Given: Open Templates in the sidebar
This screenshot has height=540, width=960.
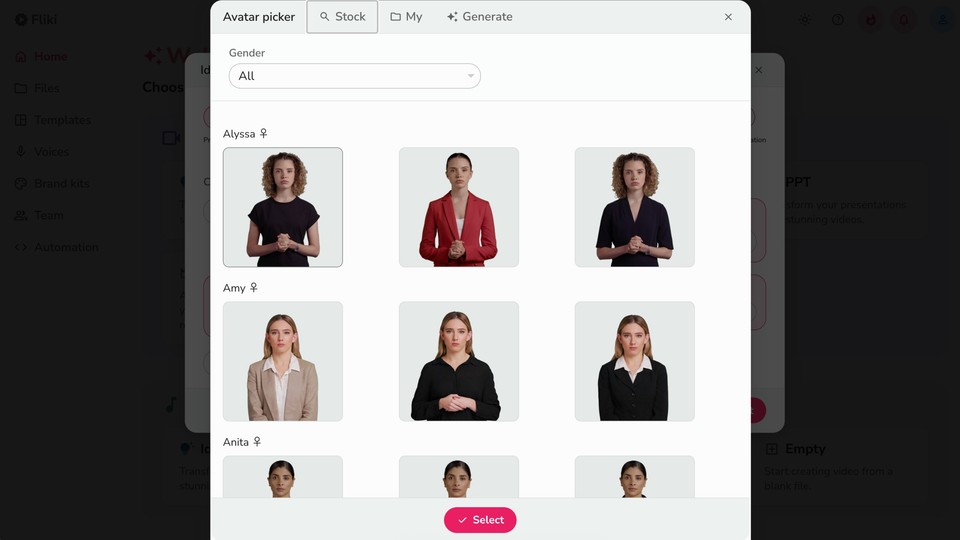Looking at the screenshot, I should coord(53,120).
